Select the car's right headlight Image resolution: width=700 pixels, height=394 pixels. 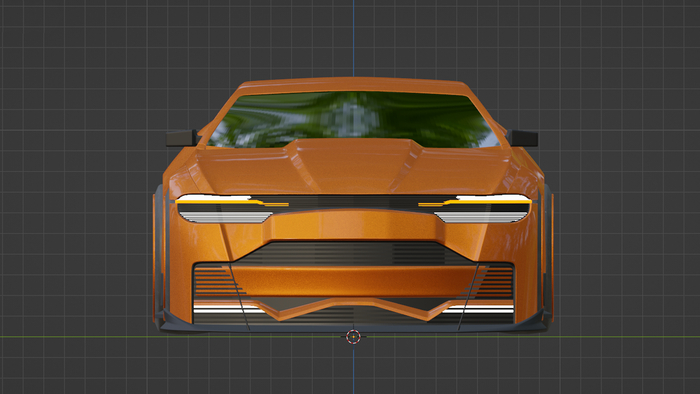pos(482,209)
